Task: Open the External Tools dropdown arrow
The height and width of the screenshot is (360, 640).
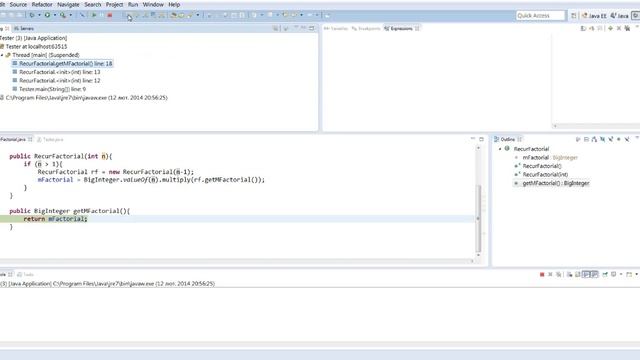Action: click(x=71, y=15)
